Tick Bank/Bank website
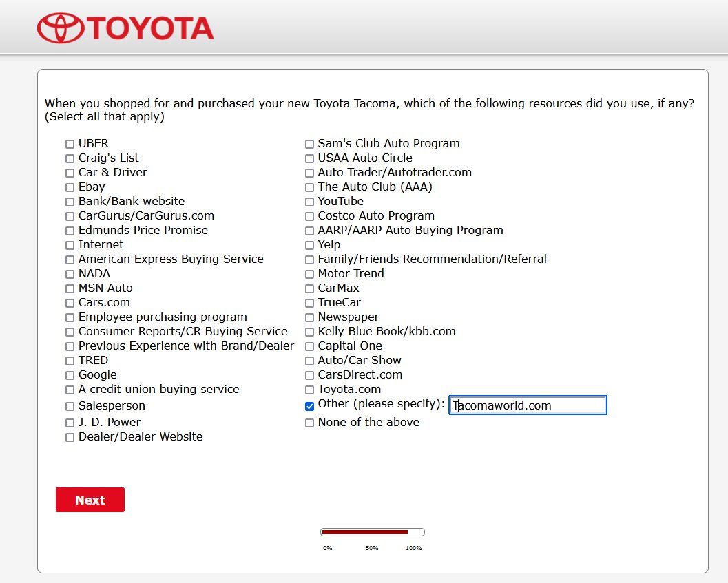This screenshot has height=583, width=728. [x=70, y=202]
